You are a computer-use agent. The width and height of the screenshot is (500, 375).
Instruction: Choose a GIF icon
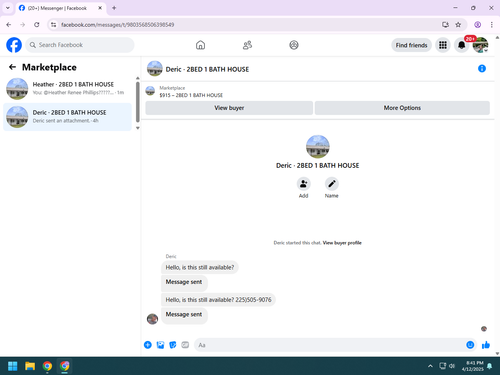pos(185,345)
